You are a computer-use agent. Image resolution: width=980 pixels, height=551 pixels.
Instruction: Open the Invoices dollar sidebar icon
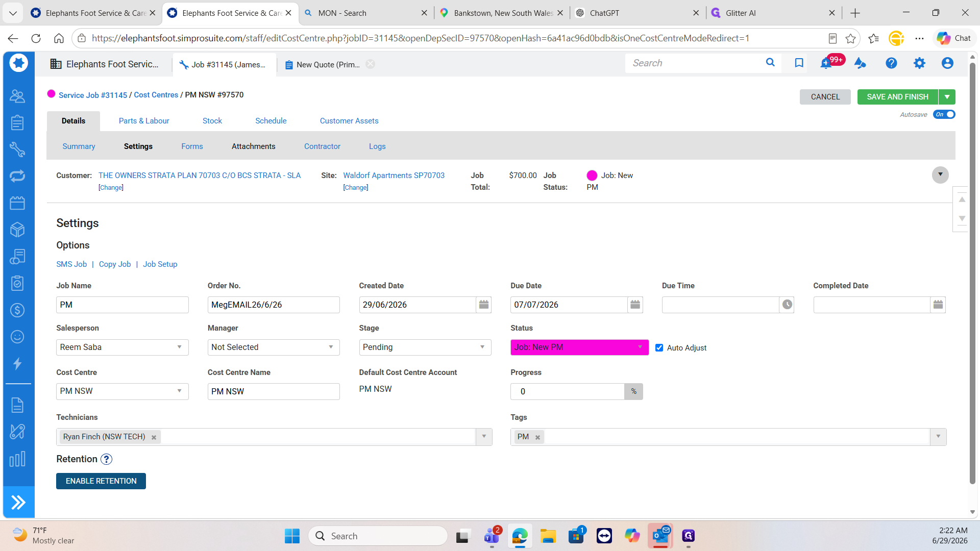point(17,310)
